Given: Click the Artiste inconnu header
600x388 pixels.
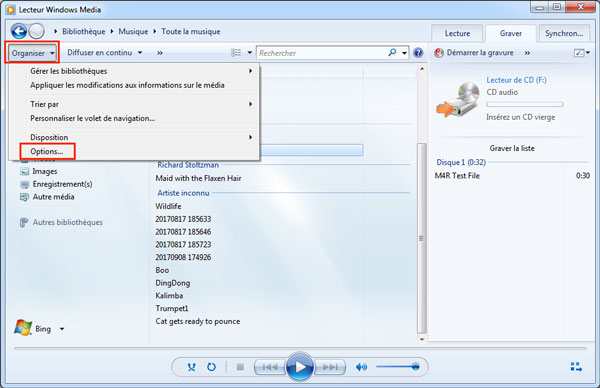Looking at the screenshot, I should [x=183, y=193].
